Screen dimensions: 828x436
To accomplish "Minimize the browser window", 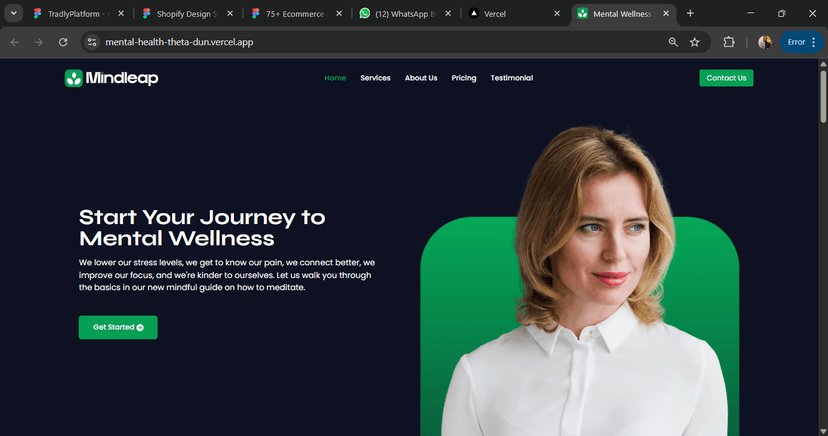I will pyautogui.click(x=750, y=14).
